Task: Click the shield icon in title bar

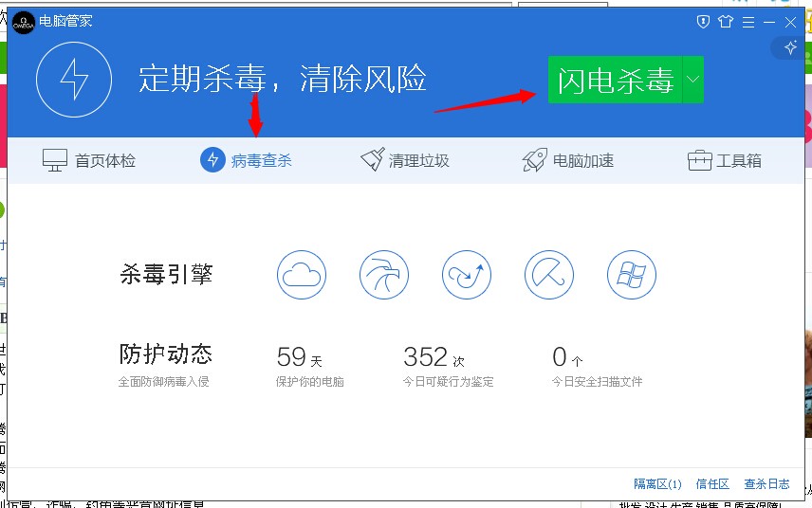Action: (703, 22)
